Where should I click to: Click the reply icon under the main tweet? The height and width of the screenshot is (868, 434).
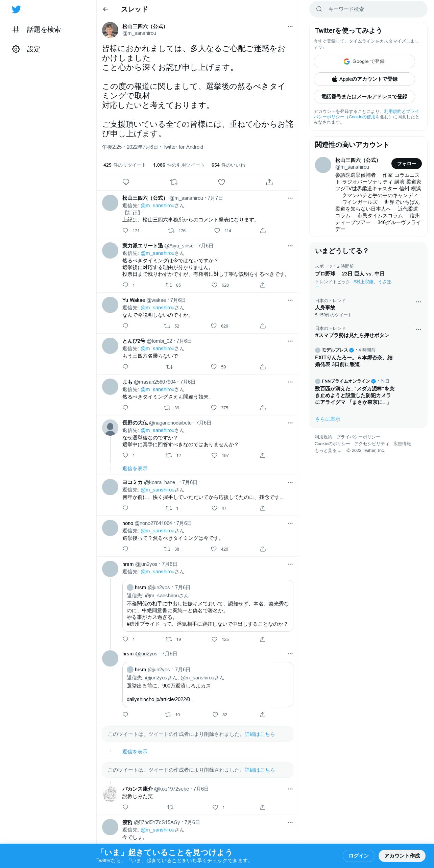click(126, 182)
